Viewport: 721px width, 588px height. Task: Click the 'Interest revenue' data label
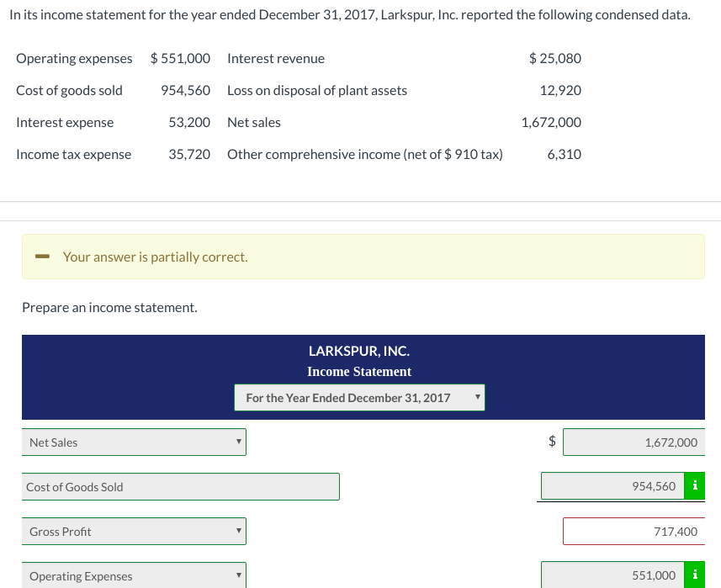[276, 58]
